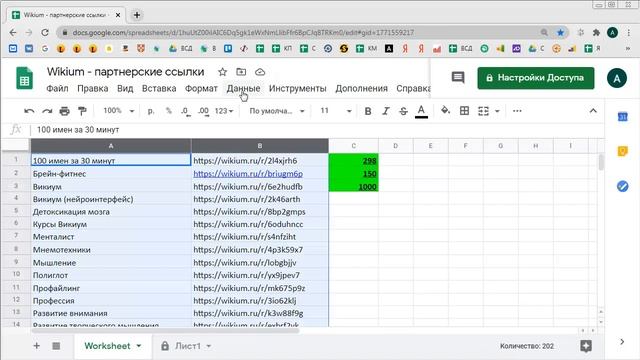This screenshot has width=640, height=360.
Task: Add a new sheet with plus
Action: point(36,346)
